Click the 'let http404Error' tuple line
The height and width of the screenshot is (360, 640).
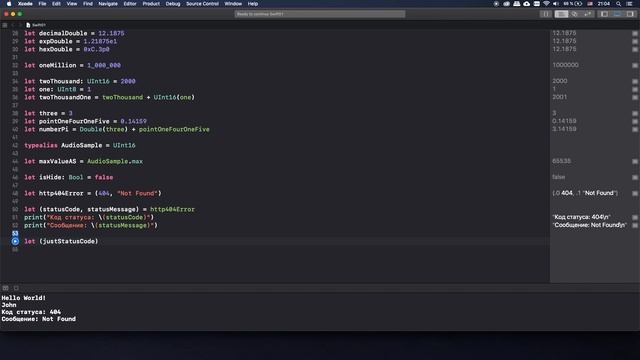(93, 193)
